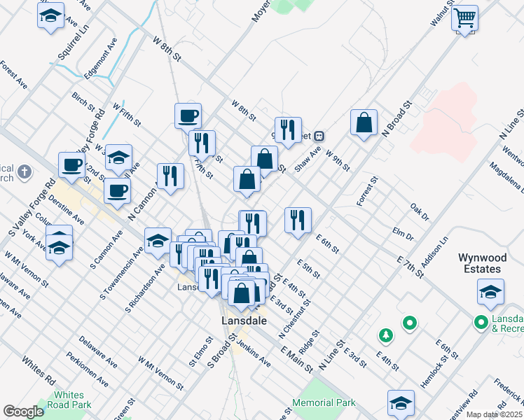Click the Squirrel Ln label
The width and height of the screenshot is (524, 420).
[74, 42]
